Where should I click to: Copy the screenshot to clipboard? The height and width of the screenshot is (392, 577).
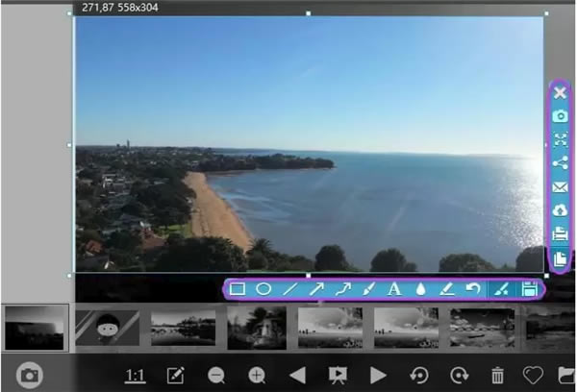[x=560, y=258]
